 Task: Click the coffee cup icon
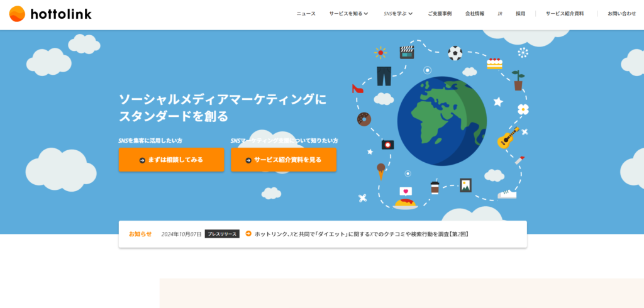[435, 187]
